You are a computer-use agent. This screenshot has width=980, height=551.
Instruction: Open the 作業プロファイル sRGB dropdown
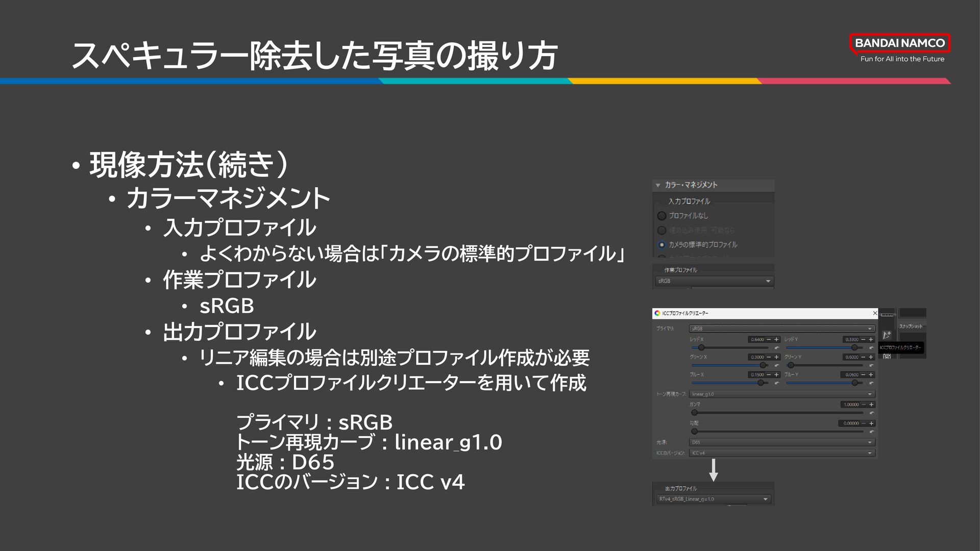click(715, 281)
